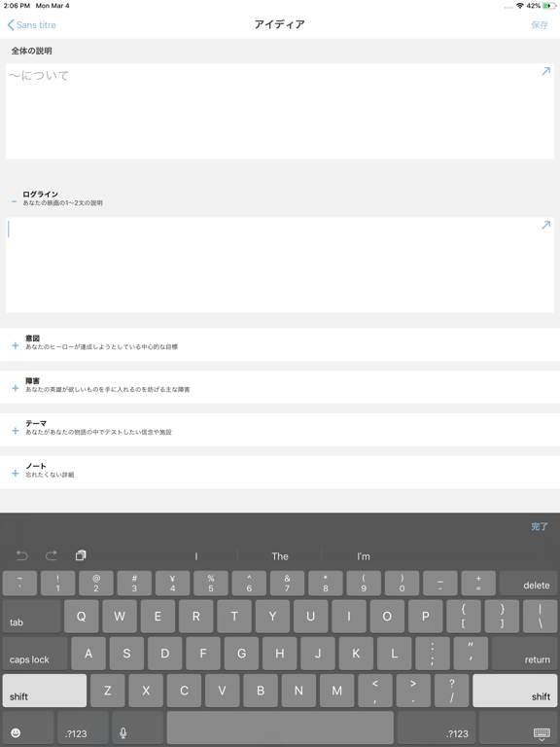Image resolution: width=560 pixels, height=747 pixels.
Task: Tap the space bar
Action: pos(280,728)
